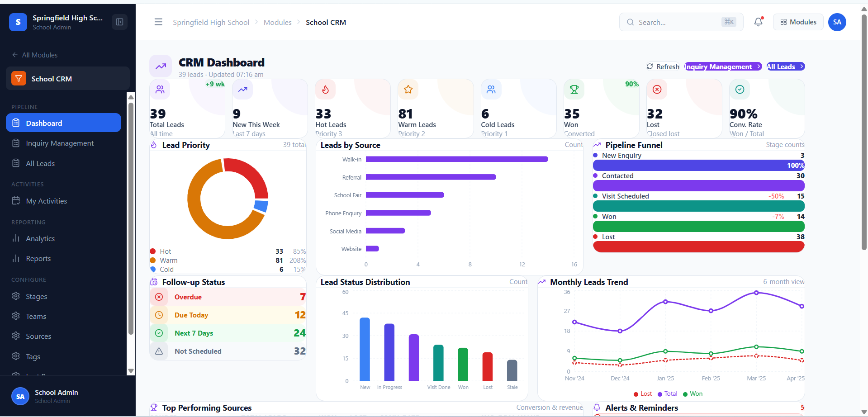
Task: Click the Overdue follow-up row
Action: [x=228, y=297]
